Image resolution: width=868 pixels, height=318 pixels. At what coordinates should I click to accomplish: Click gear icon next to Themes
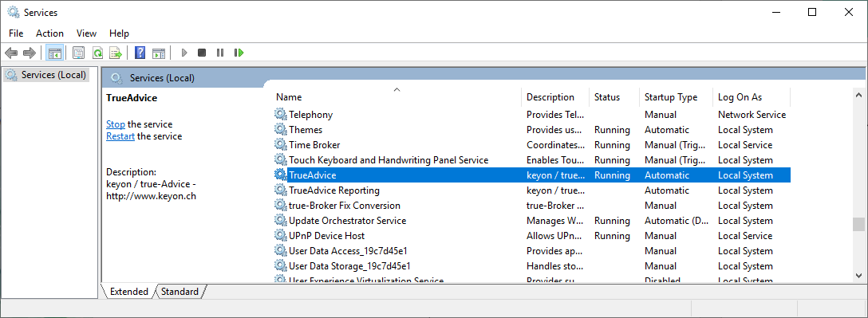(281, 130)
